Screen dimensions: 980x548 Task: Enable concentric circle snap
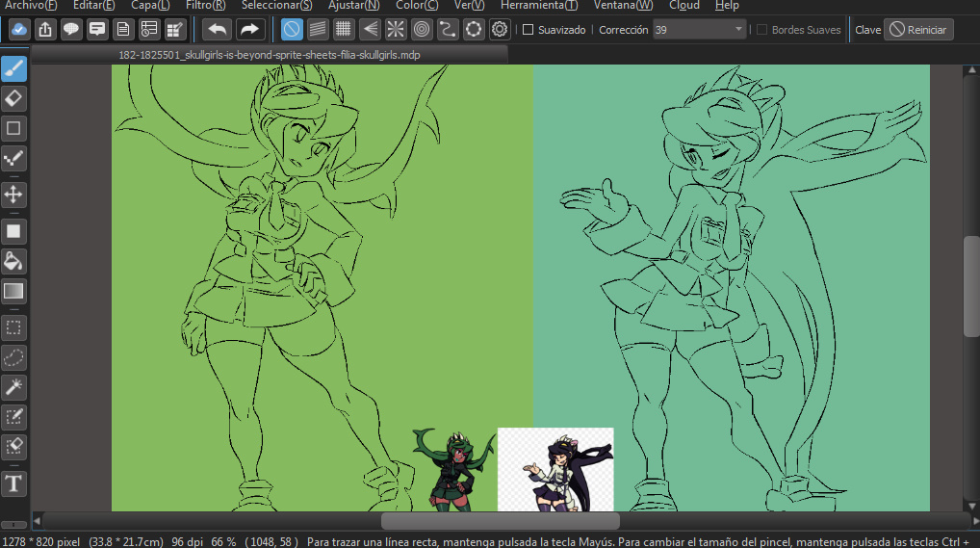[x=422, y=30]
